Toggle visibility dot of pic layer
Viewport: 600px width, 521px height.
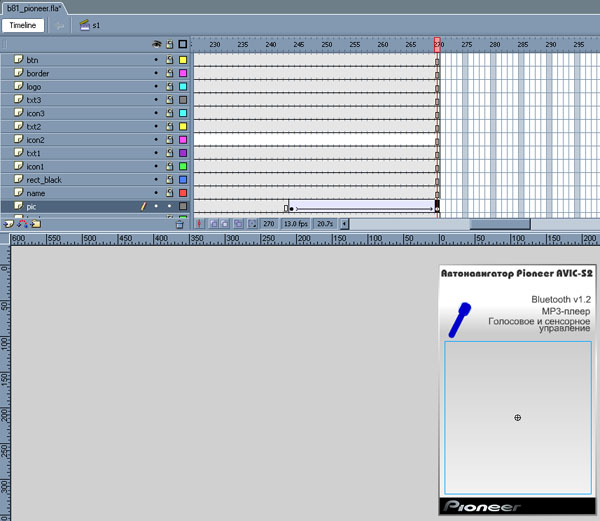pyautogui.click(x=156, y=206)
